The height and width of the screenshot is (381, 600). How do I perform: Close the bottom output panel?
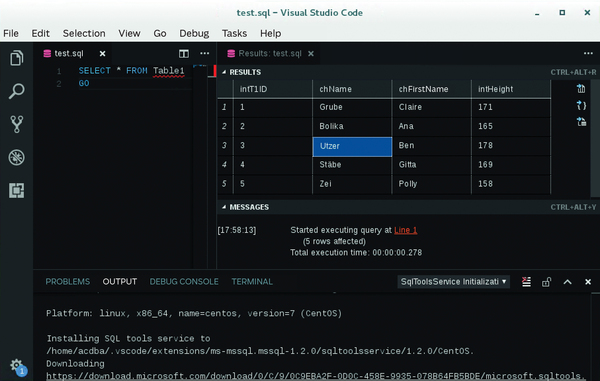point(588,282)
